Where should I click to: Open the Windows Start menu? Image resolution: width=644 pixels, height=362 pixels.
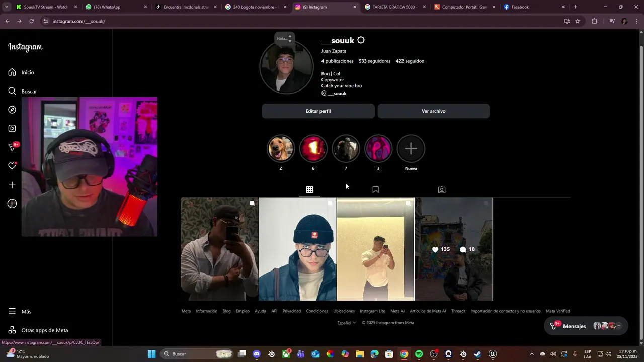click(x=151, y=354)
